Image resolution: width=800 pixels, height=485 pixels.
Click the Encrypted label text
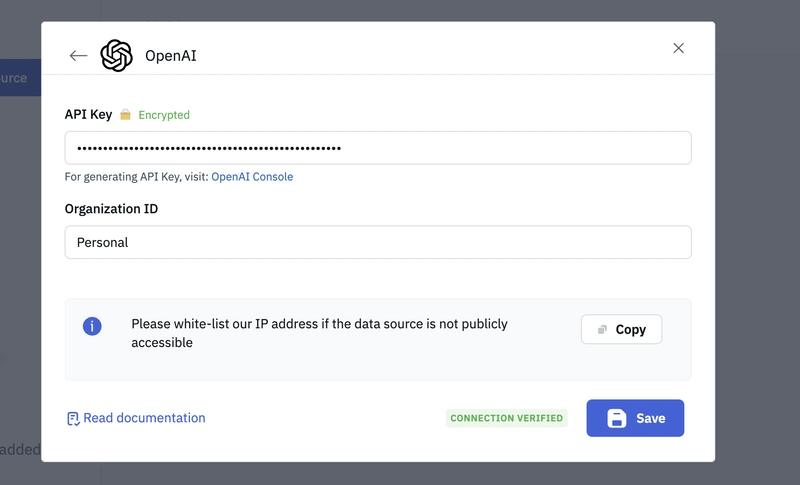point(164,115)
